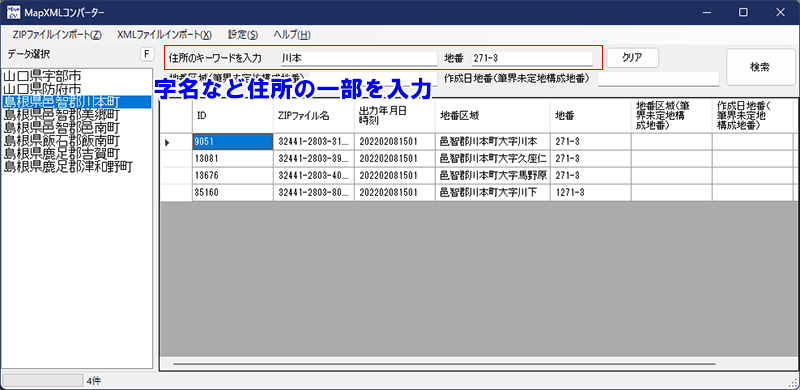Click the 検索 button
The image size is (800, 390).
[x=760, y=67]
